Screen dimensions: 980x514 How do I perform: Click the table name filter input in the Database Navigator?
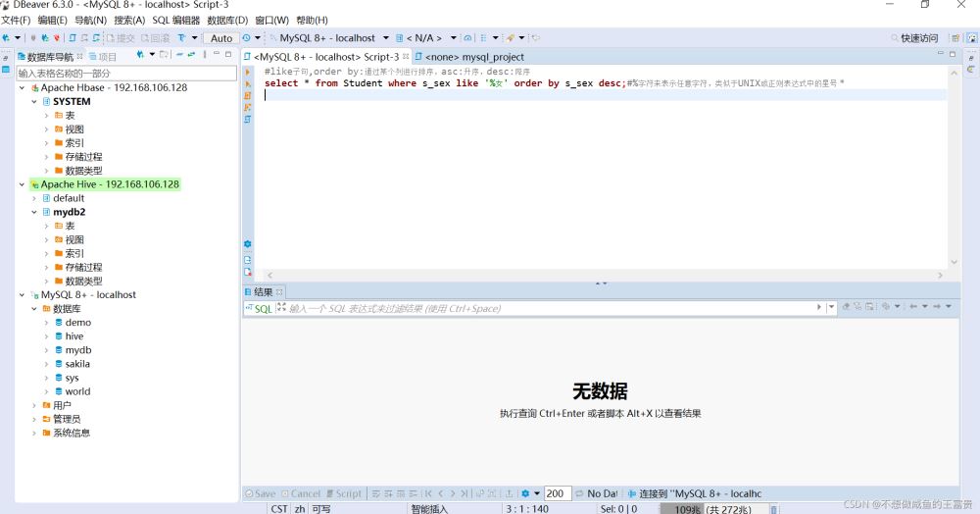coord(126,74)
